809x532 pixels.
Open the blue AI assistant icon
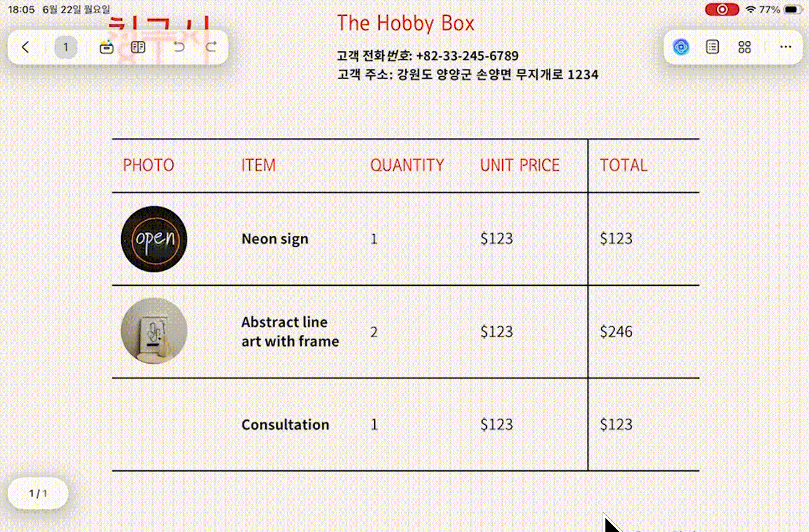pyautogui.click(x=681, y=47)
